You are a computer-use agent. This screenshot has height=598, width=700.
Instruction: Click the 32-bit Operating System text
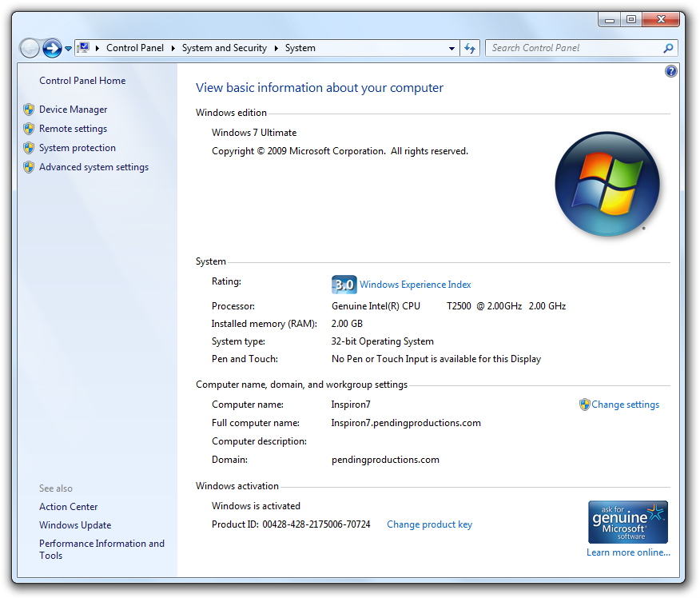tap(382, 341)
